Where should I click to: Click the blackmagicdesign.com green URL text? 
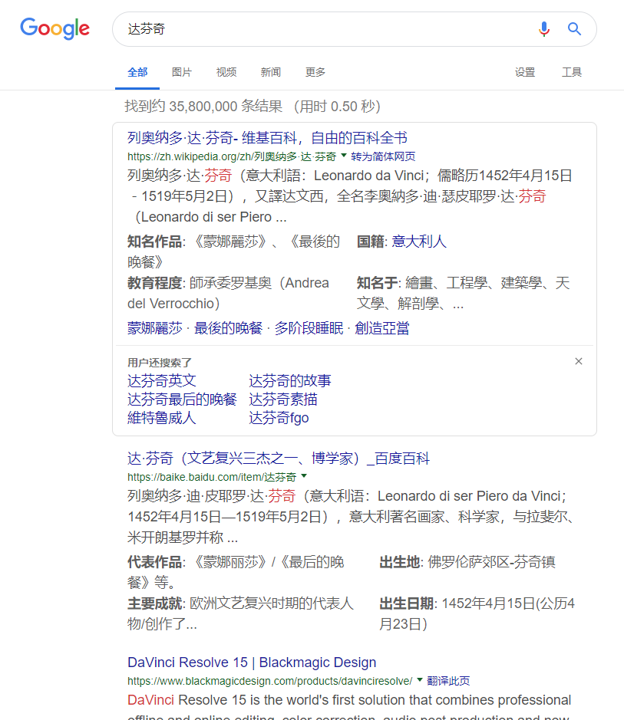tap(270, 681)
